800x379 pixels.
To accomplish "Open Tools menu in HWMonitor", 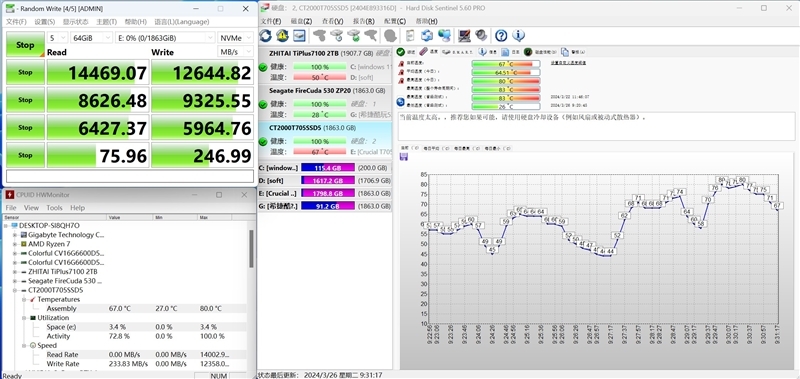I will [x=54, y=208].
